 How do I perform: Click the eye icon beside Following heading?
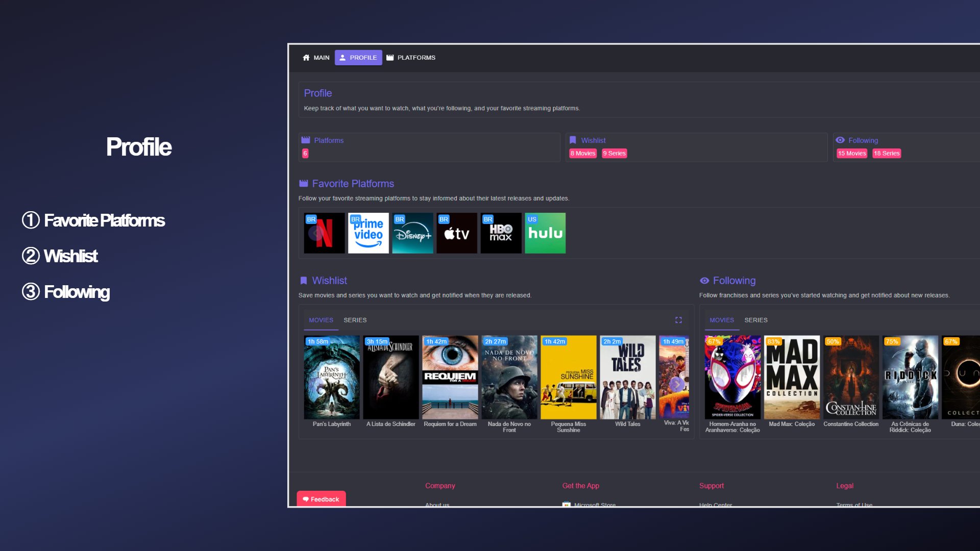pos(704,281)
